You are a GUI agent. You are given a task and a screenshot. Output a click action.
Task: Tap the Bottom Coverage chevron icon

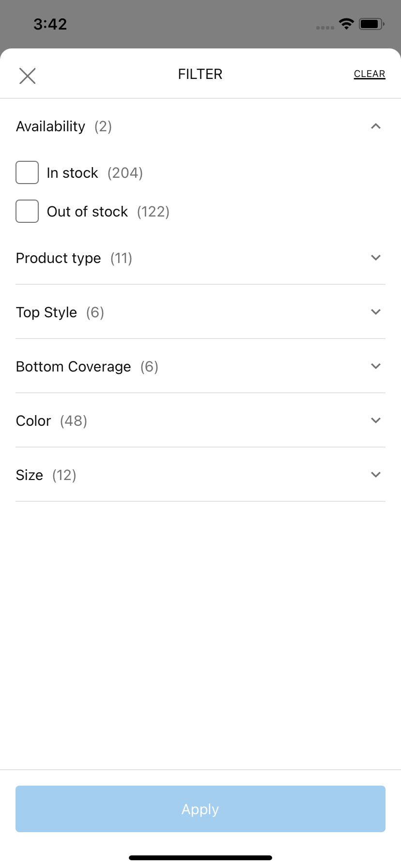point(375,366)
